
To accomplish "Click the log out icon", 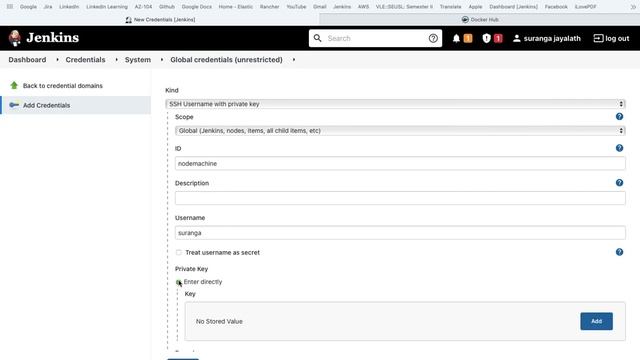I will 598,38.
